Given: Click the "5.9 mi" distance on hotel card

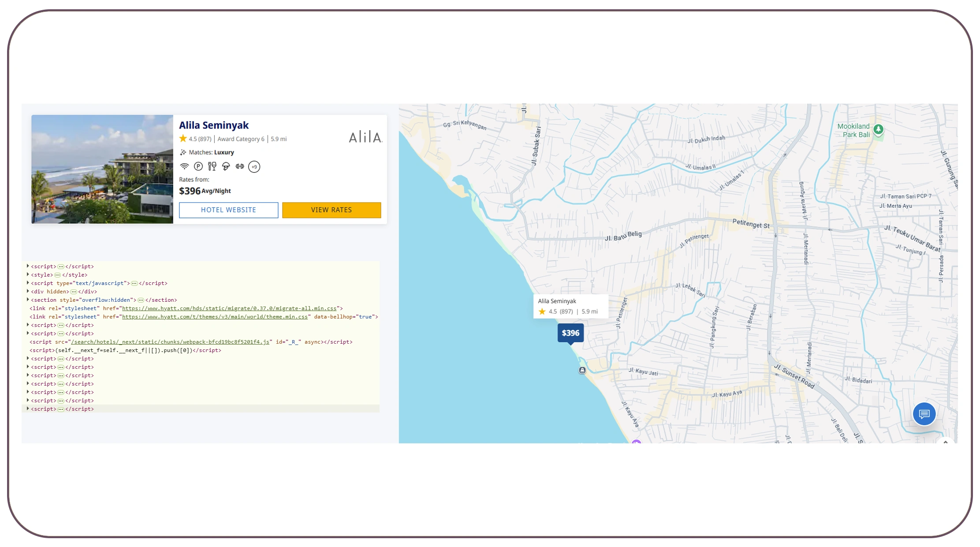Looking at the screenshot, I should click(279, 139).
